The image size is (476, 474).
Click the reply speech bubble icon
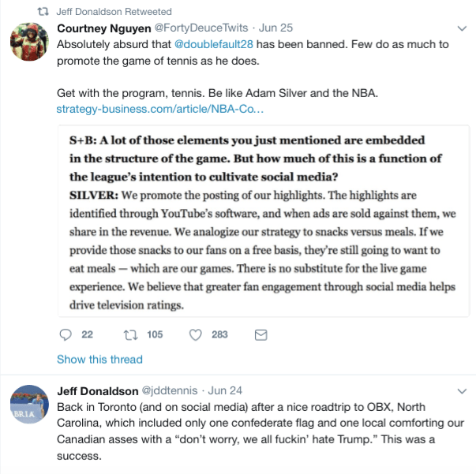[x=66, y=334]
